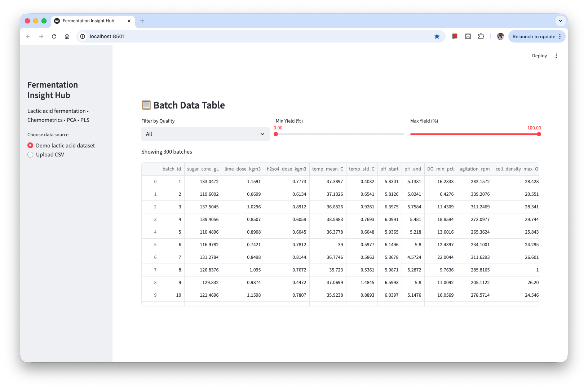View site information icon in address bar
The width and height of the screenshot is (588, 389).
83,36
